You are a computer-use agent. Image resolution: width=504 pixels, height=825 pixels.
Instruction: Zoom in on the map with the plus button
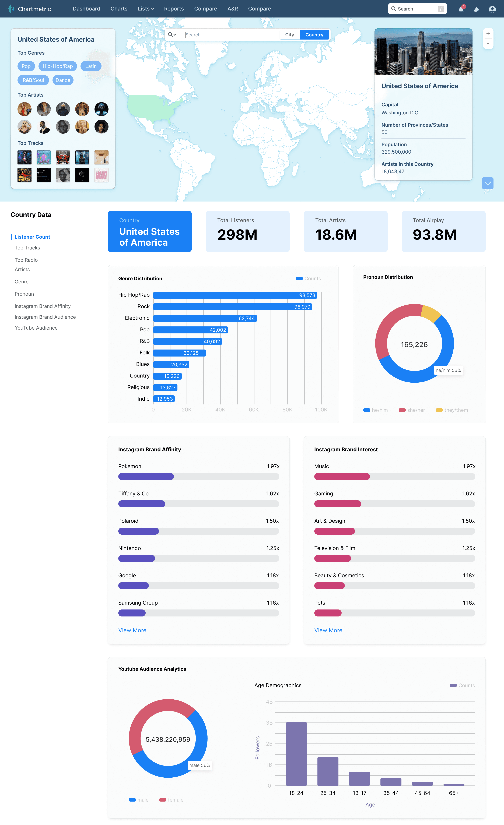(488, 33)
